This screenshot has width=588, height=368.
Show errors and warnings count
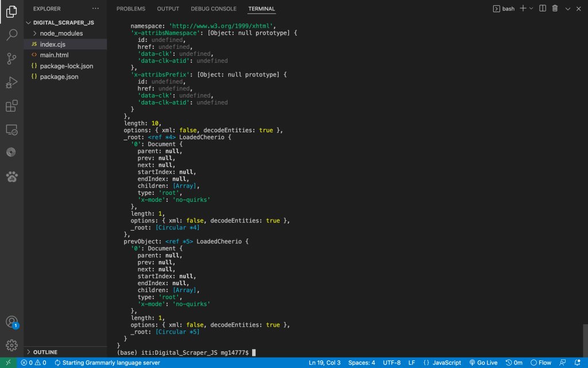pyautogui.click(x=33, y=363)
